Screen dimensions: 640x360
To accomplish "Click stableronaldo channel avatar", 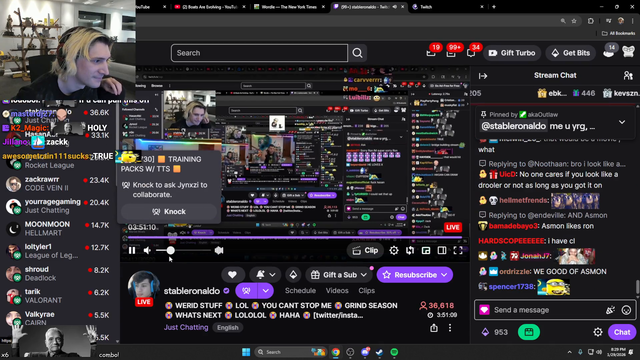I will pos(143,286).
